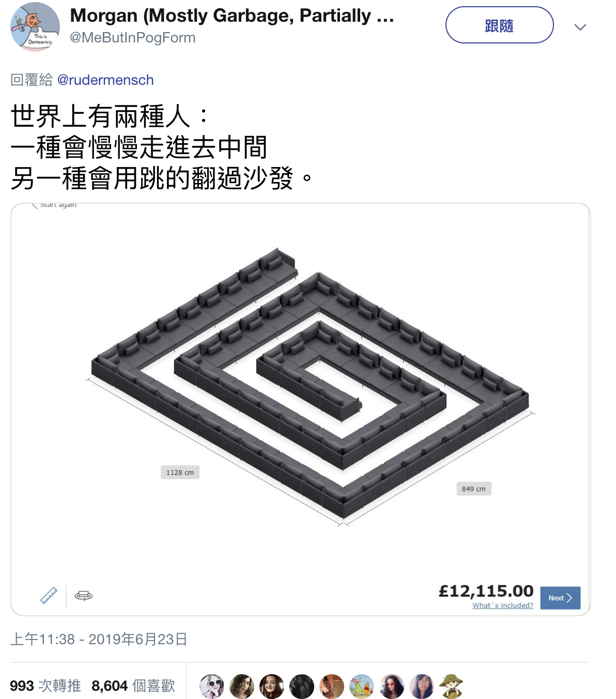Select the sofa view icon

(x=83, y=596)
